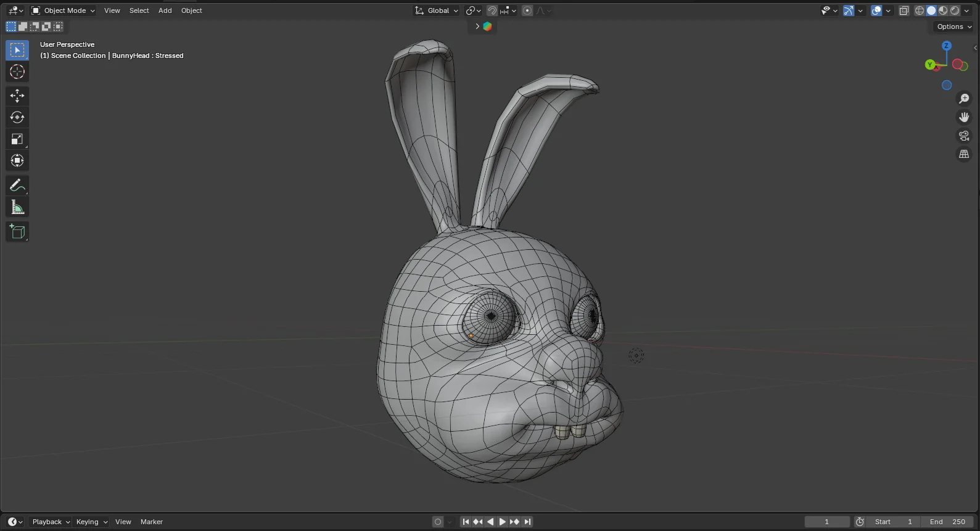This screenshot has width=980, height=531.
Task: Select the Cursor tool in toolbar
Action: point(17,72)
